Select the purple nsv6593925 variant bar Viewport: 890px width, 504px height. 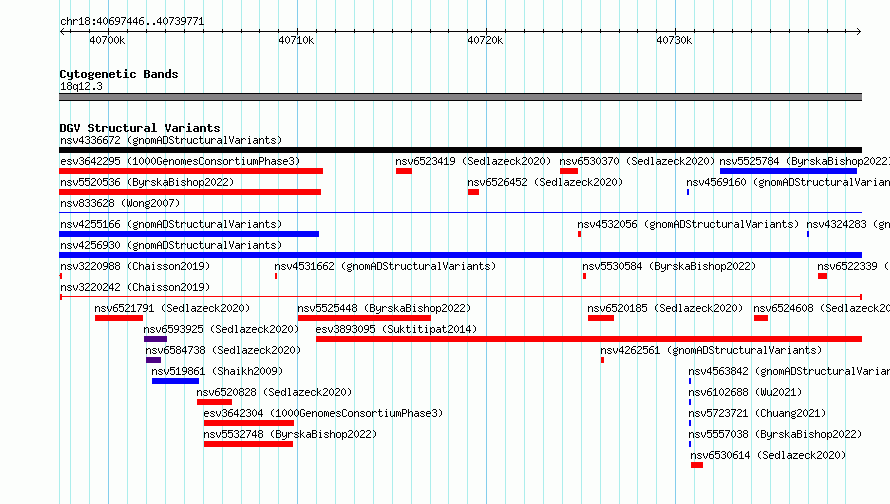point(155,339)
